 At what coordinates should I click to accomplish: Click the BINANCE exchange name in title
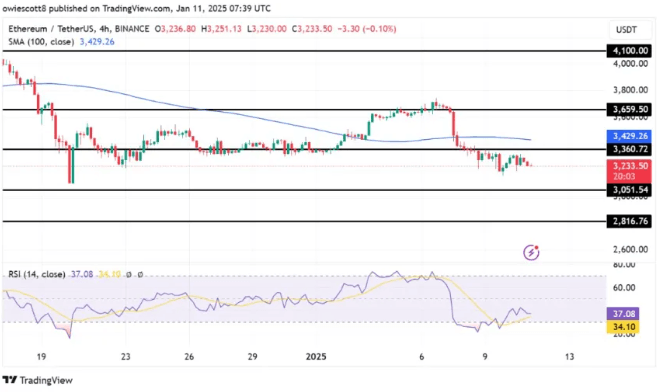(x=132, y=29)
